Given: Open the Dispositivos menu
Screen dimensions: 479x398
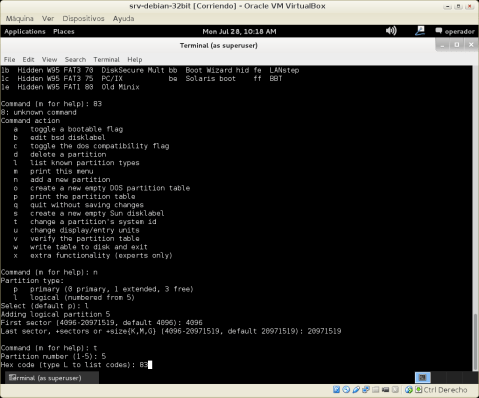Looking at the screenshot, I should 83,18.
